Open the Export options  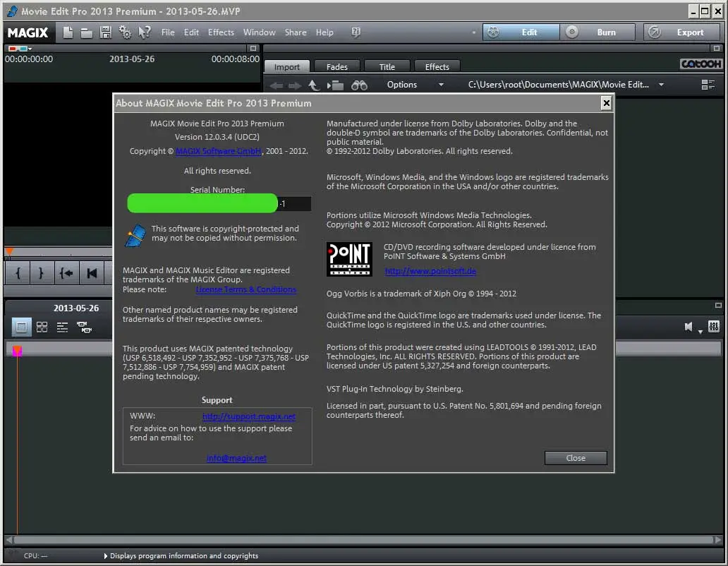(682, 32)
